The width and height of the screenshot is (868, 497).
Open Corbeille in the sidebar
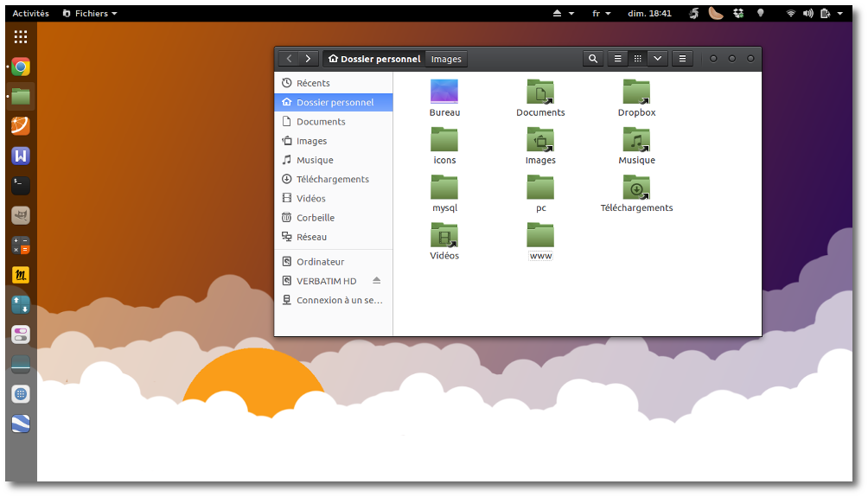click(x=333, y=218)
